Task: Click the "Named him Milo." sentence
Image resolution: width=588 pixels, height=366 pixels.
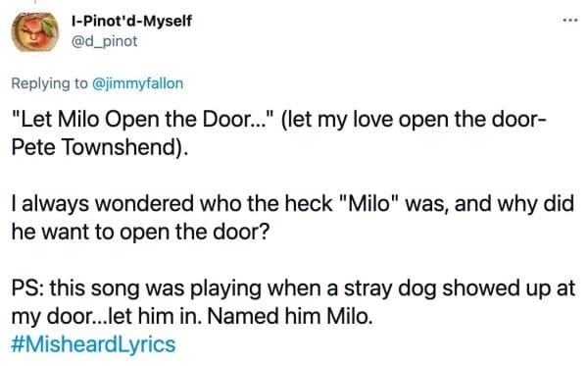Action: 290,316
